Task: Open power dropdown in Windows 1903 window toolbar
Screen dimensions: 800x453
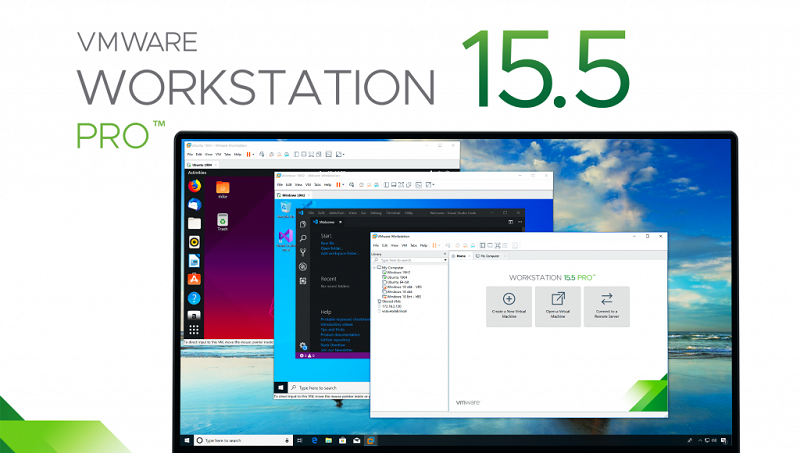Action: 343,185
